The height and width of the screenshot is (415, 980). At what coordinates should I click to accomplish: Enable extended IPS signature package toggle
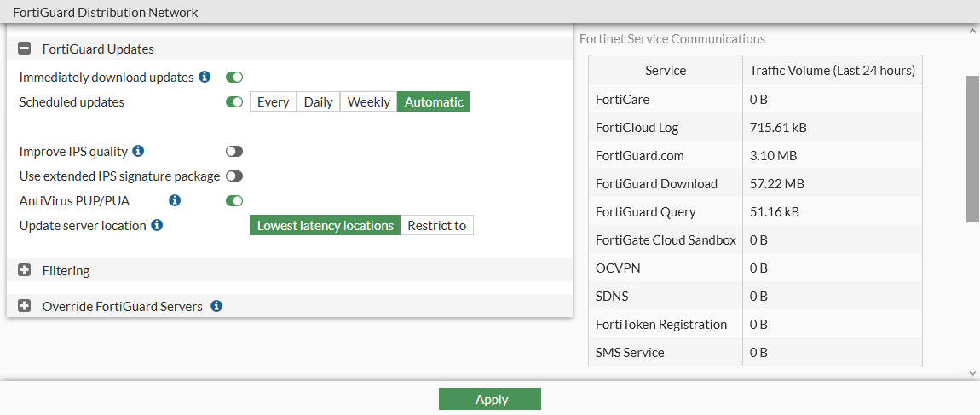234,176
